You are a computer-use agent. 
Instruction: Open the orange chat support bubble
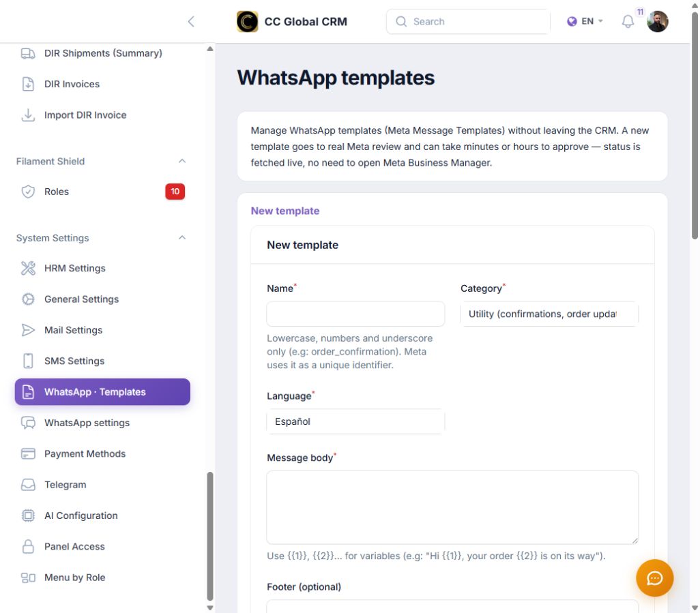click(x=654, y=578)
